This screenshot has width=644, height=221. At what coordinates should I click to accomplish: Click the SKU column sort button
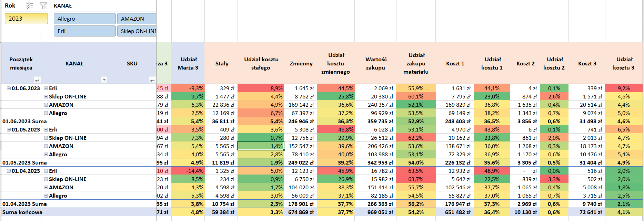pyautogui.click(x=152, y=80)
